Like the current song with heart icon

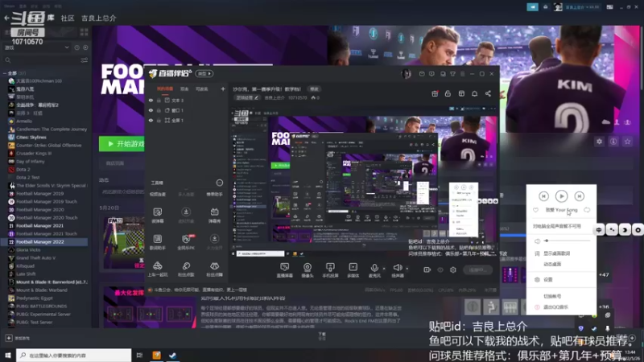coord(535,210)
